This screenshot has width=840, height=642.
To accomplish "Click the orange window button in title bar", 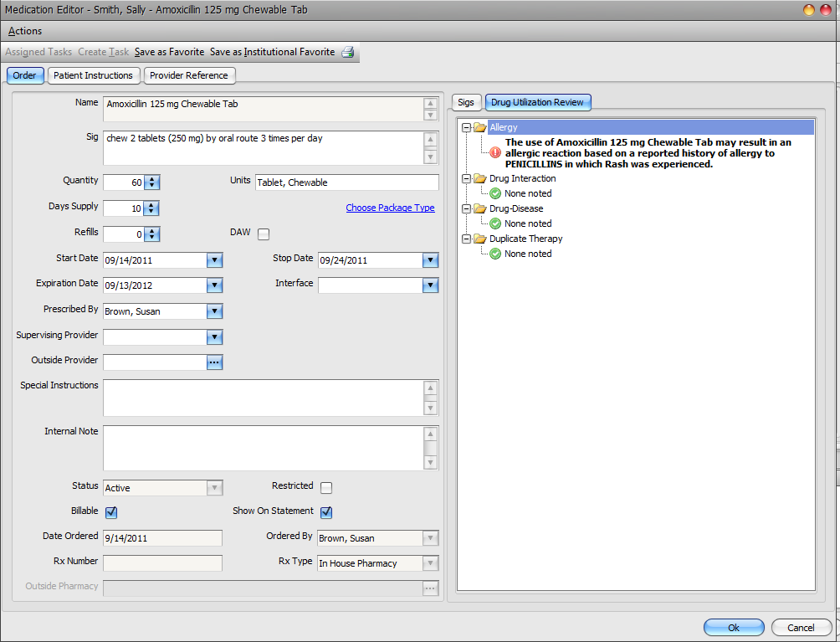I will click(x=809, y=10).
